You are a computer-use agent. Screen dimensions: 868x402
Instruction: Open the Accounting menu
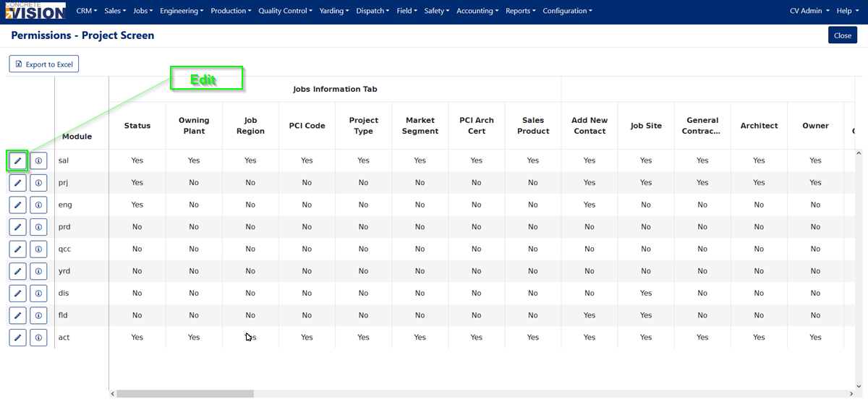pos(477,11)
